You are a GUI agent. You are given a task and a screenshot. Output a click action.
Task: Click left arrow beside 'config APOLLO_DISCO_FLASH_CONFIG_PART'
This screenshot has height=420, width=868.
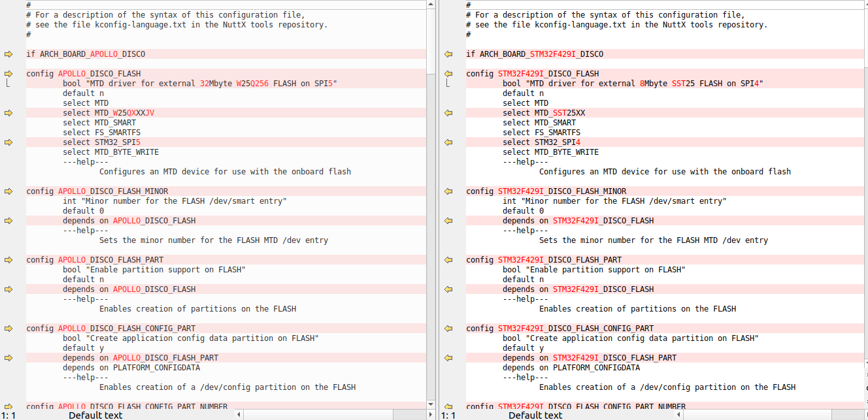coord(8,329)
